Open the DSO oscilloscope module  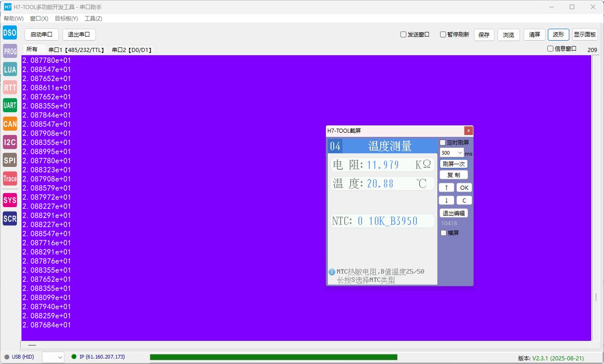10,33
